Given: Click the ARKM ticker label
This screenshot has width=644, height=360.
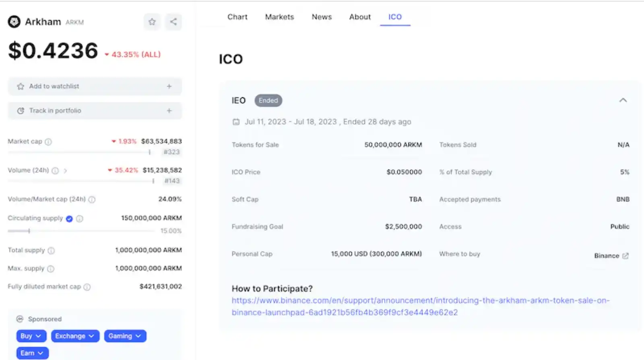Looking at the screenshot, I should click(x=74, y=23).
